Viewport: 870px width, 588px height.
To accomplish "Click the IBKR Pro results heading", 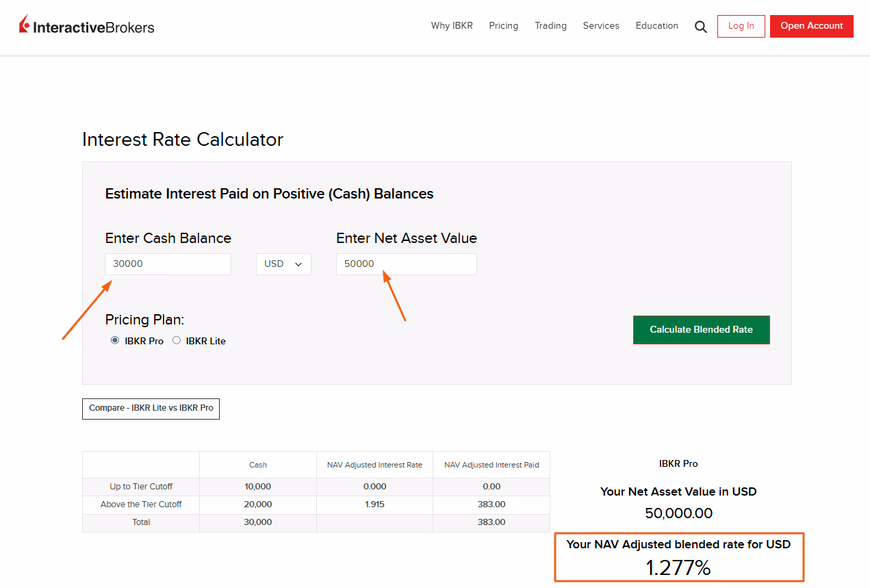I will click(678, 463).
